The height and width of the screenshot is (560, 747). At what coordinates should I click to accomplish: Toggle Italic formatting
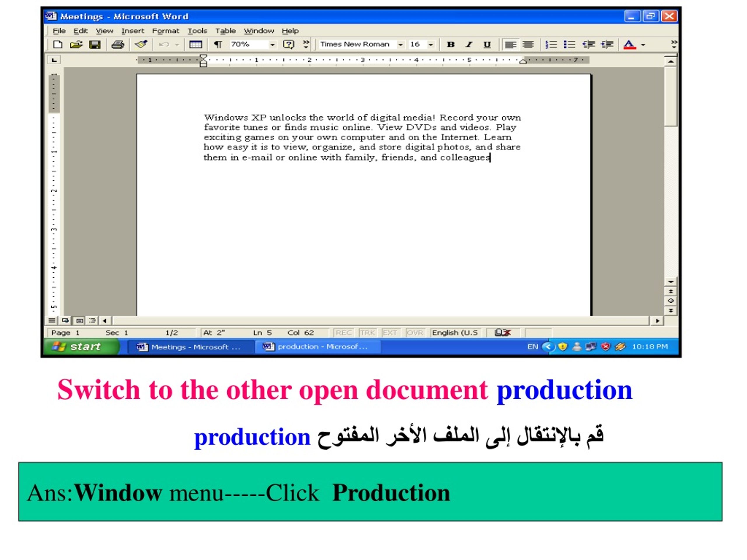pyautogui.click(x=469, y=45)
